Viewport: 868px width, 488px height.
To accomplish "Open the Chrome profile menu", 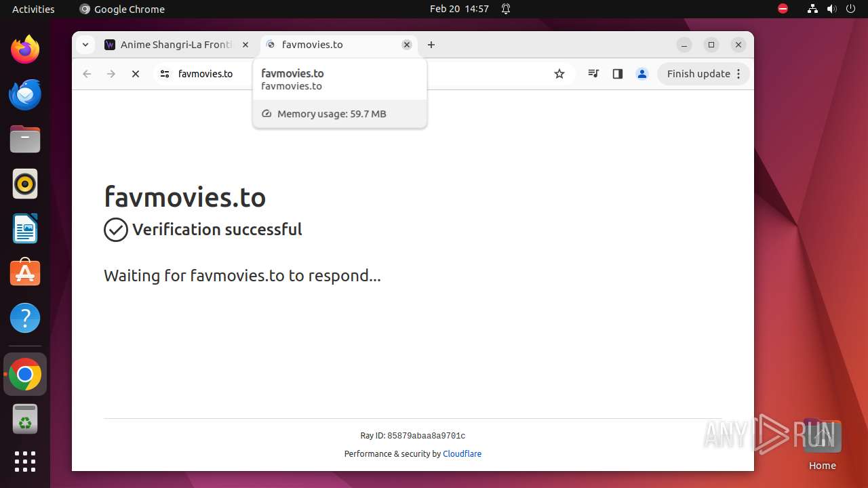I will 642,74.
